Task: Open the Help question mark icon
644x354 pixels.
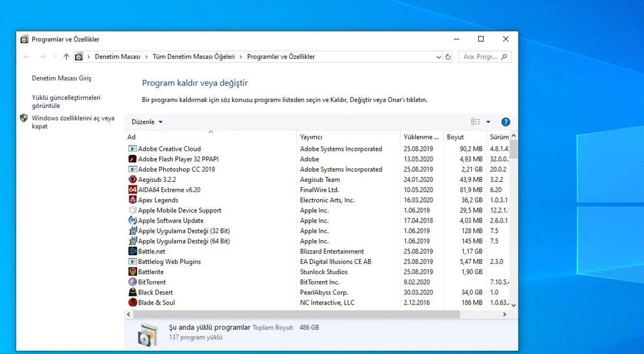Action: 505,122
